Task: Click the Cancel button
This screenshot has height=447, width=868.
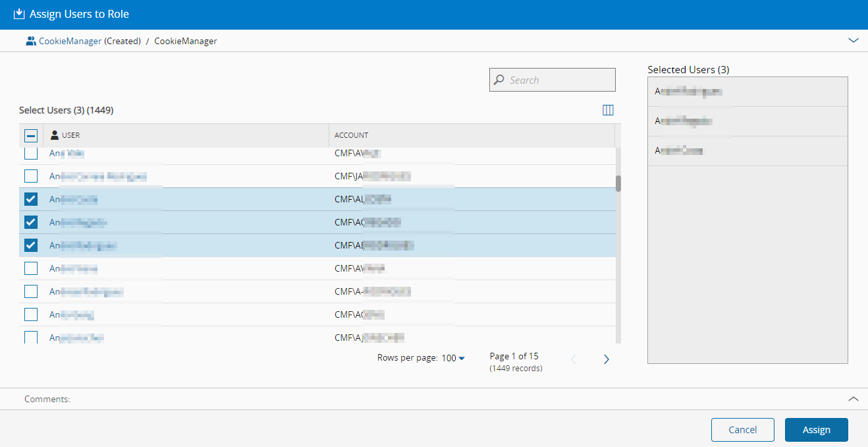Action: pos(742,430)
